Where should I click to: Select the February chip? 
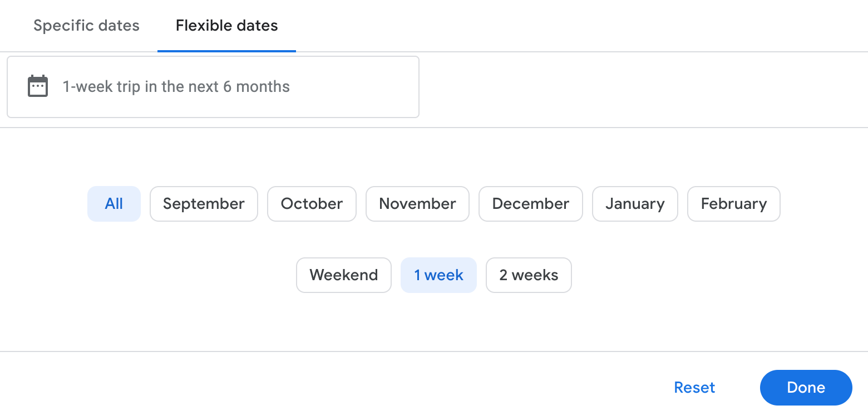(x=733, y=204)
